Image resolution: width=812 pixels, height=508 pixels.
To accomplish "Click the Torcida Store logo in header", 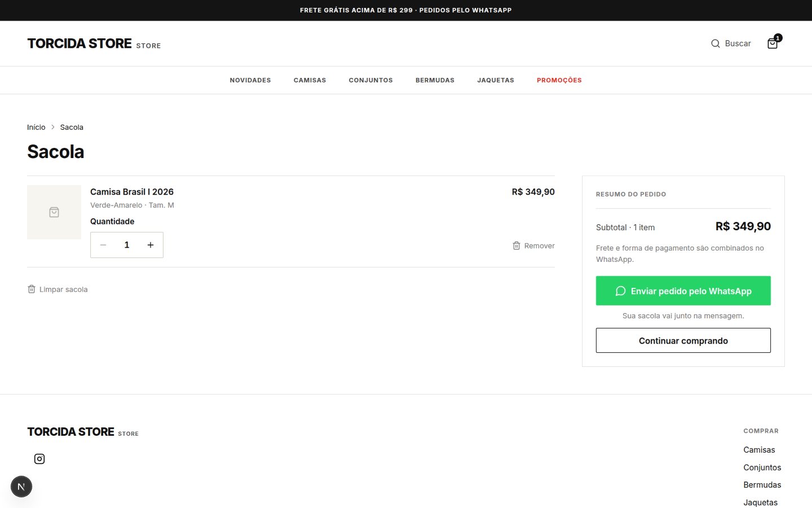I will [x=94, y=43].
